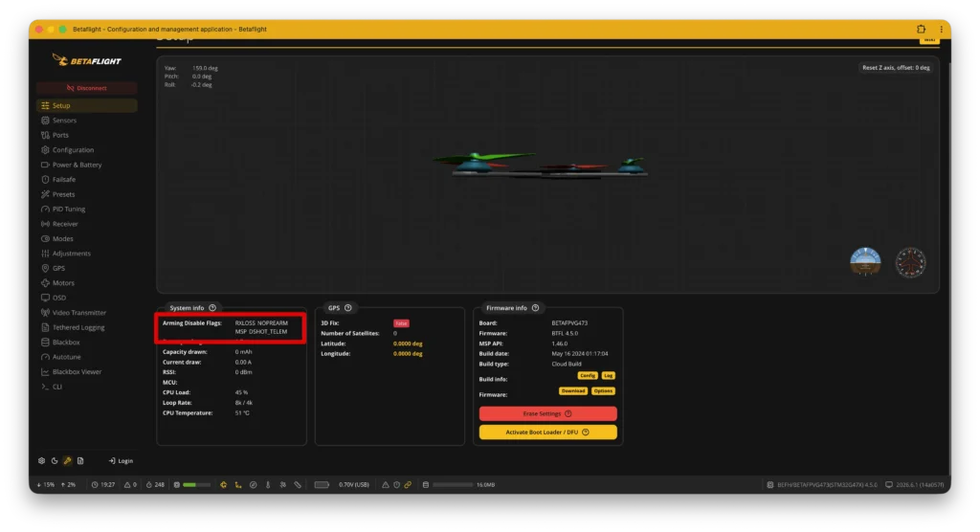Image resolution: width=980 pixels, height=532 pixels.
Task: Click the heading compass instrument
Action: 911,262
